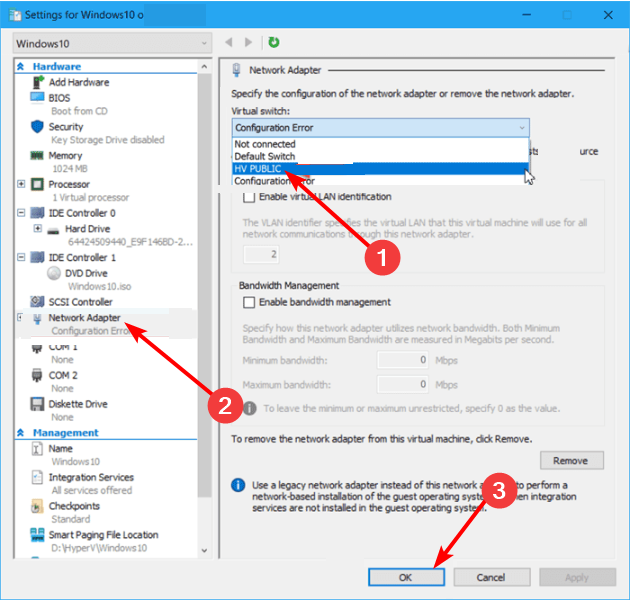Screen dimensions: 634x600
Task: Select the Windows10.iso entry
Action: point(99,286)
